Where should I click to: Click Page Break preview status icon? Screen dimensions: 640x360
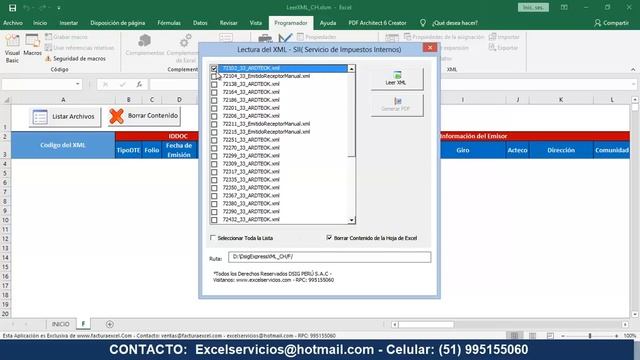(550, 336)
